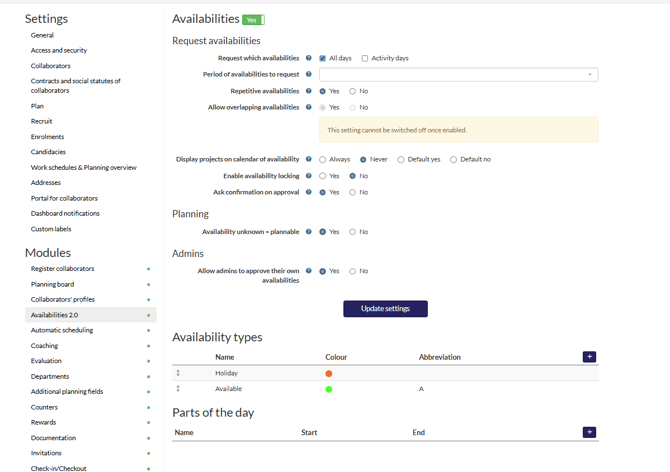Add a new availability type with plus button
This screenshot has height=472, width=670.
pos(589,357)
